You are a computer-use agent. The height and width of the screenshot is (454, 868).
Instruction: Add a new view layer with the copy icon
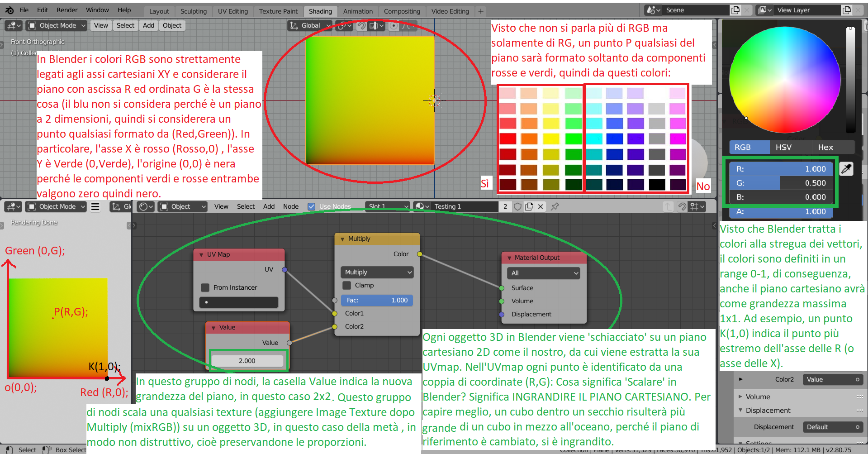pos(847,10)
